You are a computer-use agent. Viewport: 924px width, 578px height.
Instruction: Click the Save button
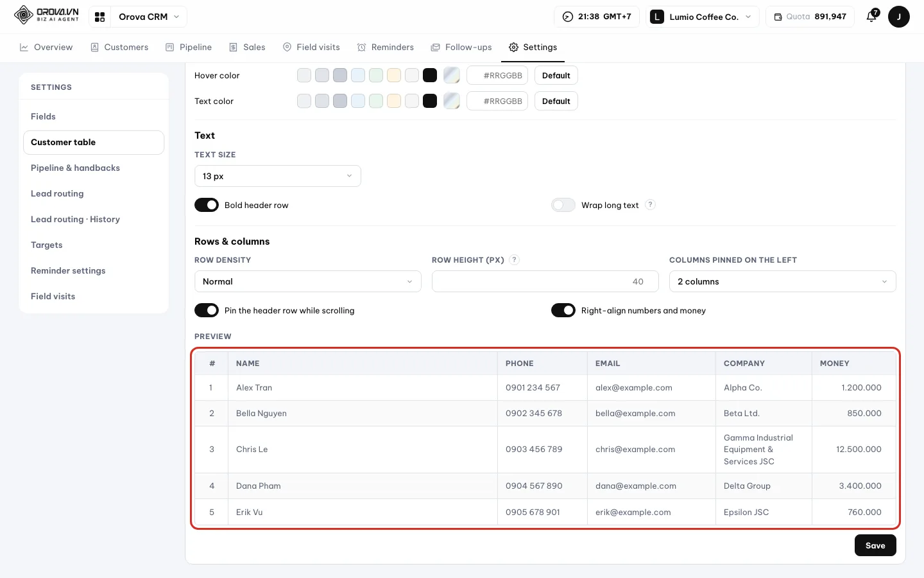pyautogui.click(x=875, y=545)
